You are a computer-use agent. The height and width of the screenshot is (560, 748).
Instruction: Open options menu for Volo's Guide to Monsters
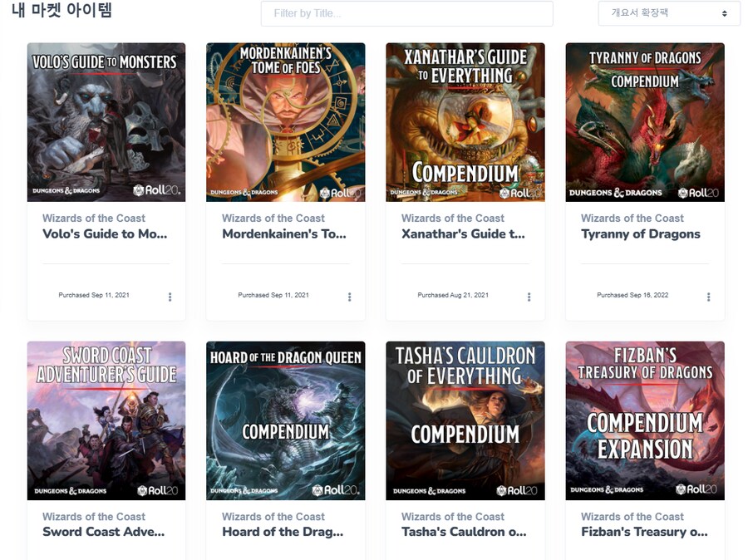pyautogui.click(x=170, y=297)
